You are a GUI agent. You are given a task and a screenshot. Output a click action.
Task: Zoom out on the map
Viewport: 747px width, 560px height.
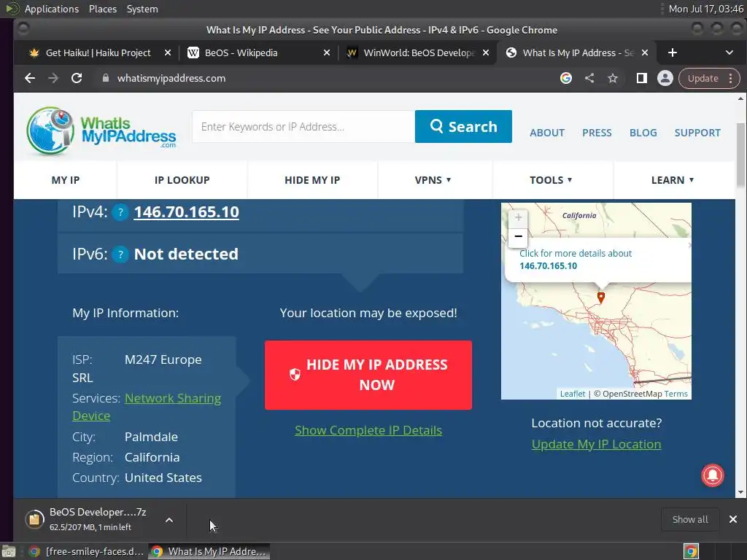pos(519,237)
